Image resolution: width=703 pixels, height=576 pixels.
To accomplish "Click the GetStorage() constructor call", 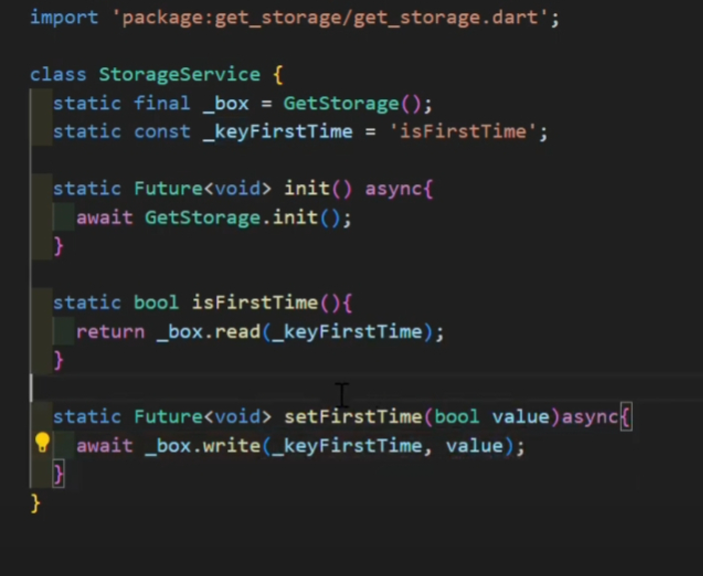I will click(352, 104).
